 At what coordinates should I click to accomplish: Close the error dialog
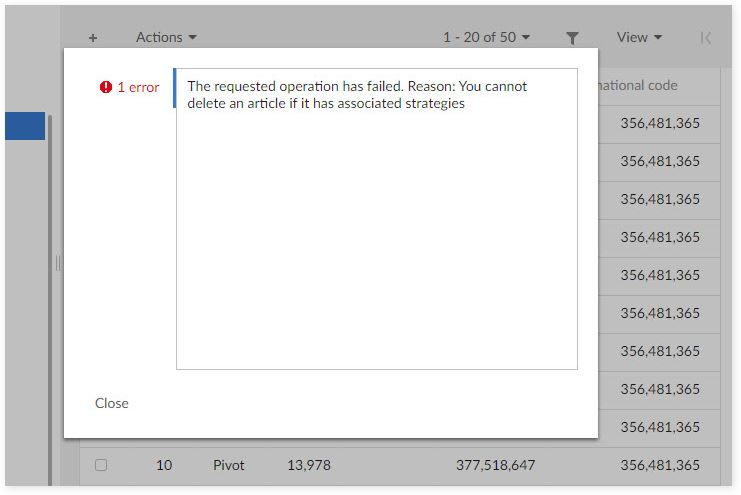tap(112, 403)
